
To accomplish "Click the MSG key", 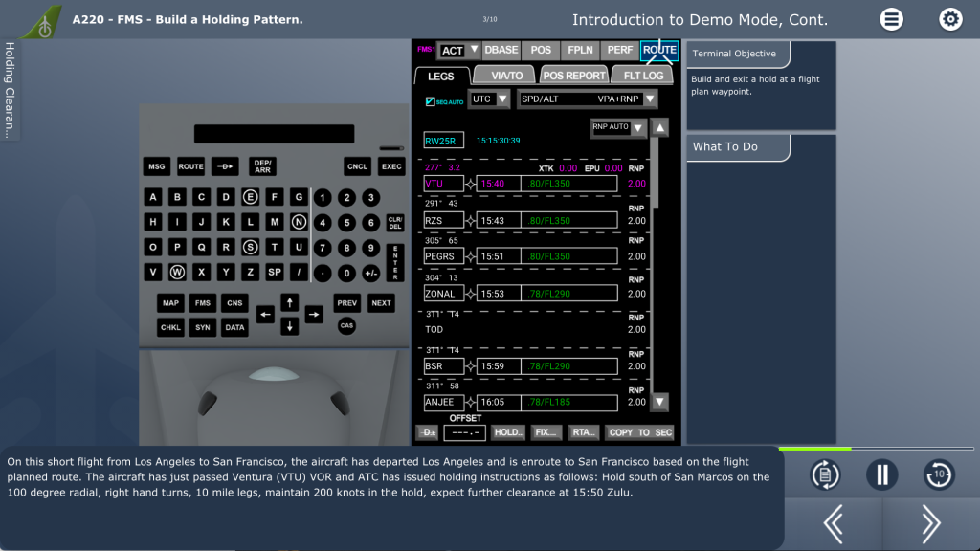I will coord(156,166).
